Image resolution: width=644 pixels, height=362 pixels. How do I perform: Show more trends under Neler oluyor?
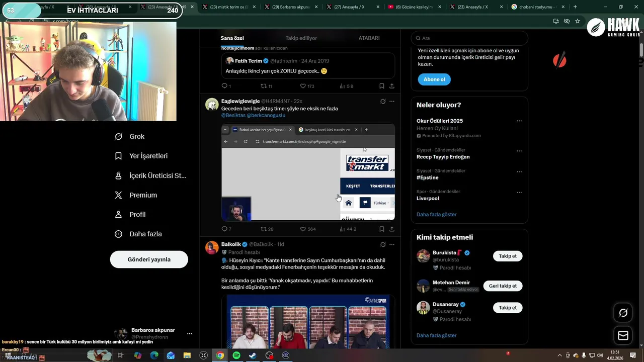(436, 214)
